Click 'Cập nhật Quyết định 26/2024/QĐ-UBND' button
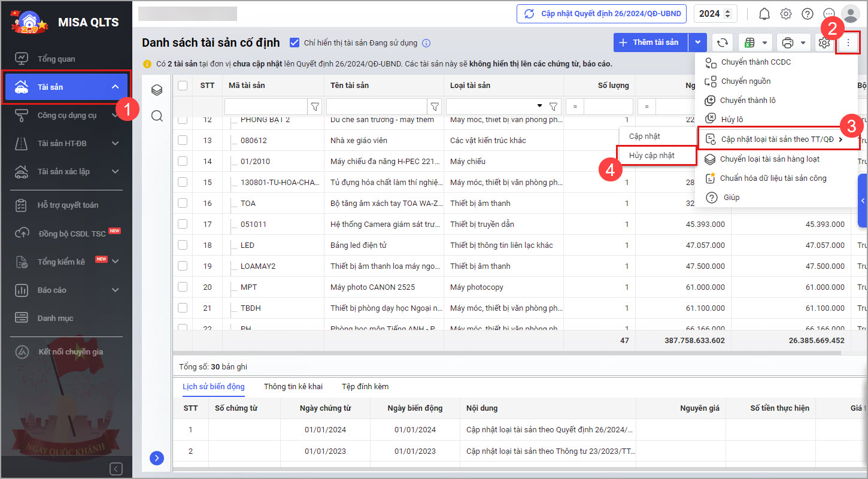This screenshot has height=479, width=868. 601,14
